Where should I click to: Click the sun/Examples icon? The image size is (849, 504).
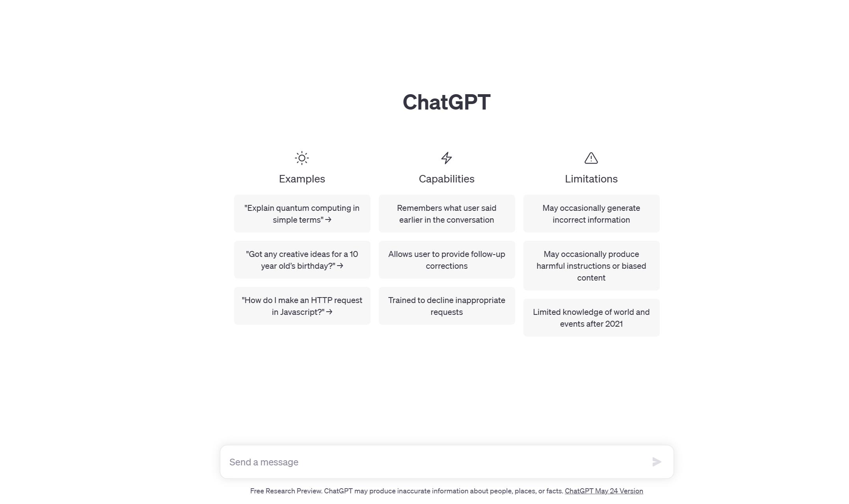[302, 158]
